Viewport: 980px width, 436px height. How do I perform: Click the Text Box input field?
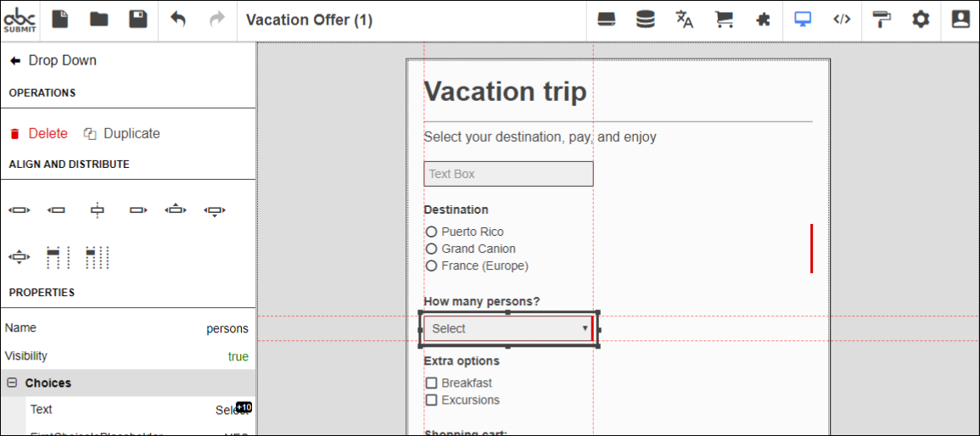[508, 174]
